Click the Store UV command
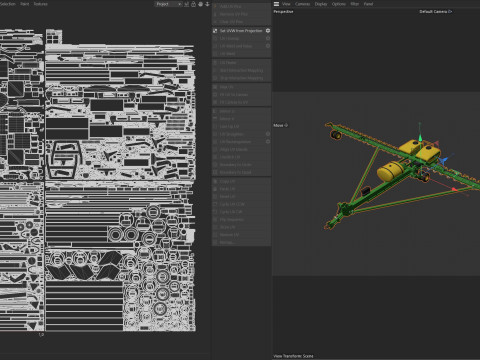Image resolution: width=480 pixels, height=360 pixels. click(228, 227)
